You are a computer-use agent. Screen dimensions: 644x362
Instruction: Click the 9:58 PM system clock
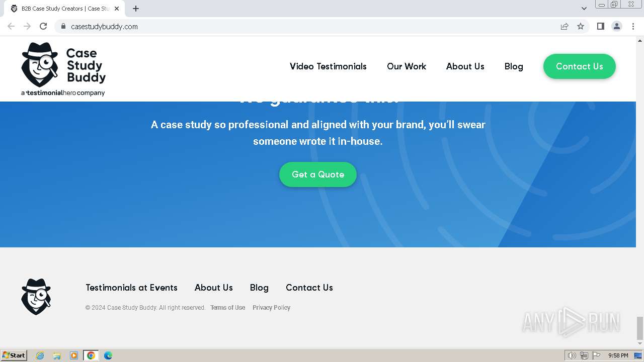[x=618, y=355]
